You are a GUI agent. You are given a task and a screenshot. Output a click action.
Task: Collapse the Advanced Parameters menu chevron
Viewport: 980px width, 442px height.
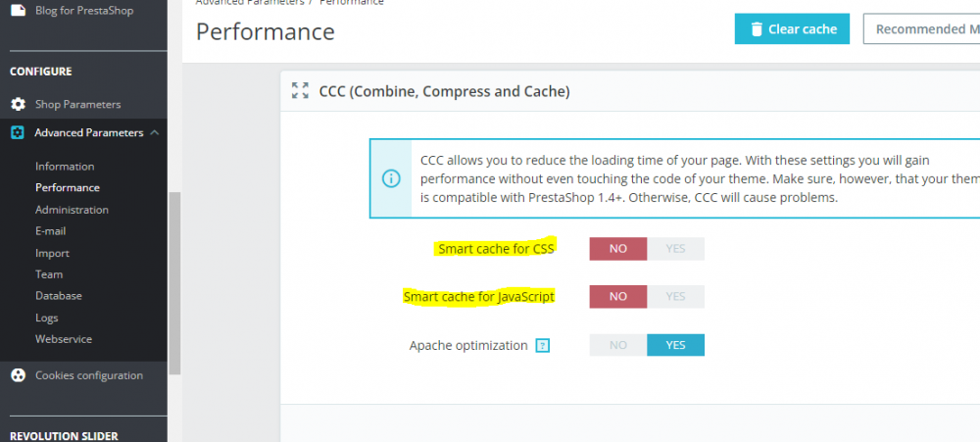tap(155, 132)
